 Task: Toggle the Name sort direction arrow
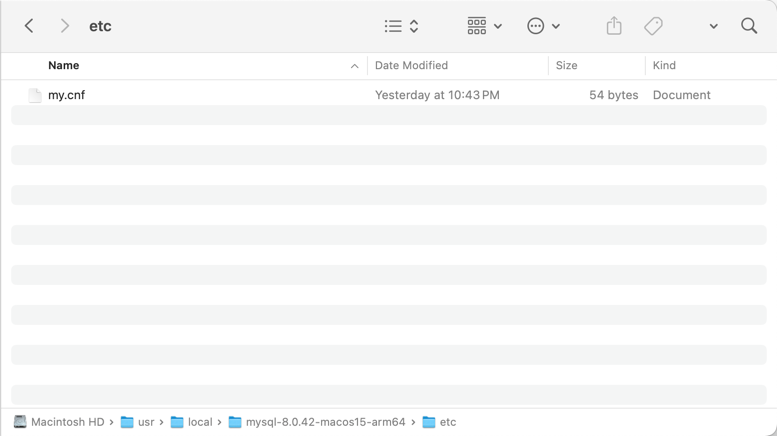[x=354, y=66]
